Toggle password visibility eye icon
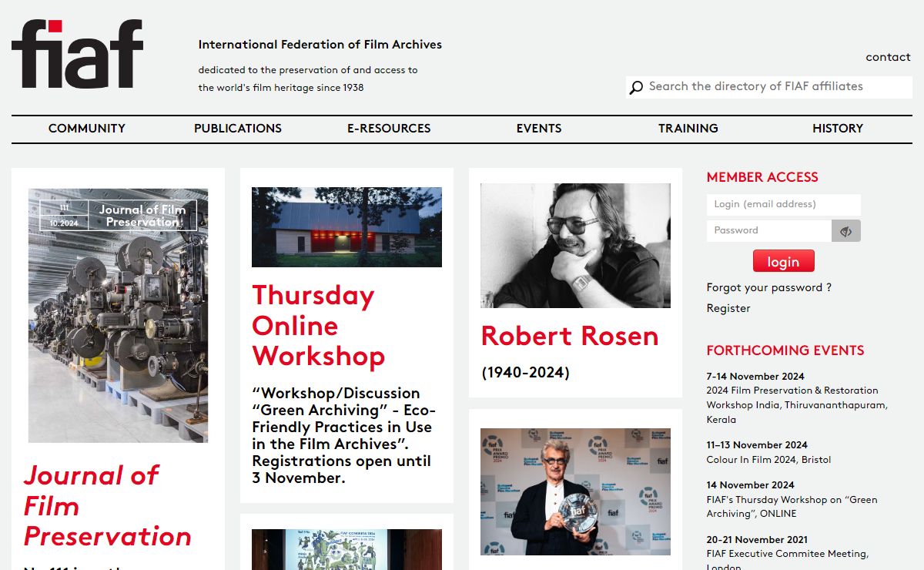 [x=846, y=231]
